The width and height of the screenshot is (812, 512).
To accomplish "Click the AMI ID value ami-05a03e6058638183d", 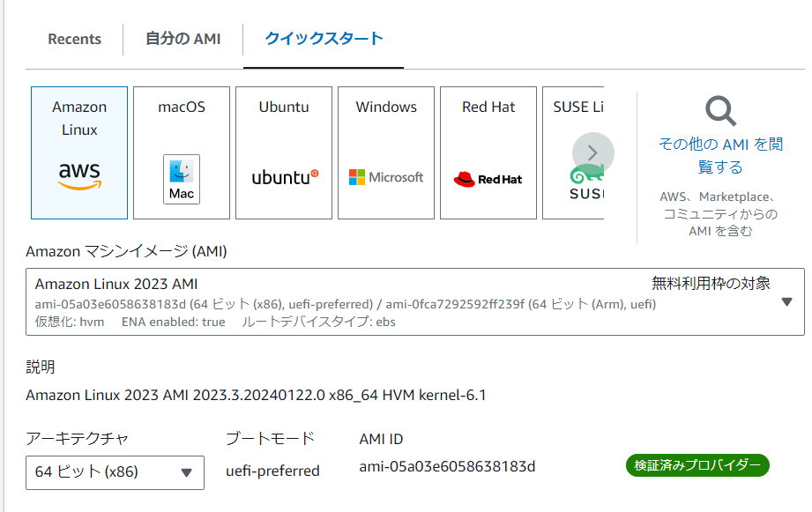I will click(447, 465).
